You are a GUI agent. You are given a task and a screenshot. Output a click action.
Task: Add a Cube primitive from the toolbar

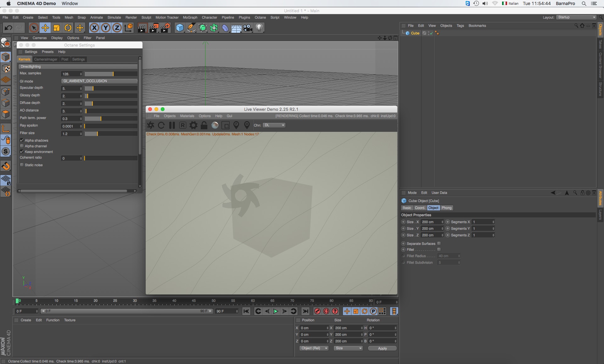[x=180, y=28]
